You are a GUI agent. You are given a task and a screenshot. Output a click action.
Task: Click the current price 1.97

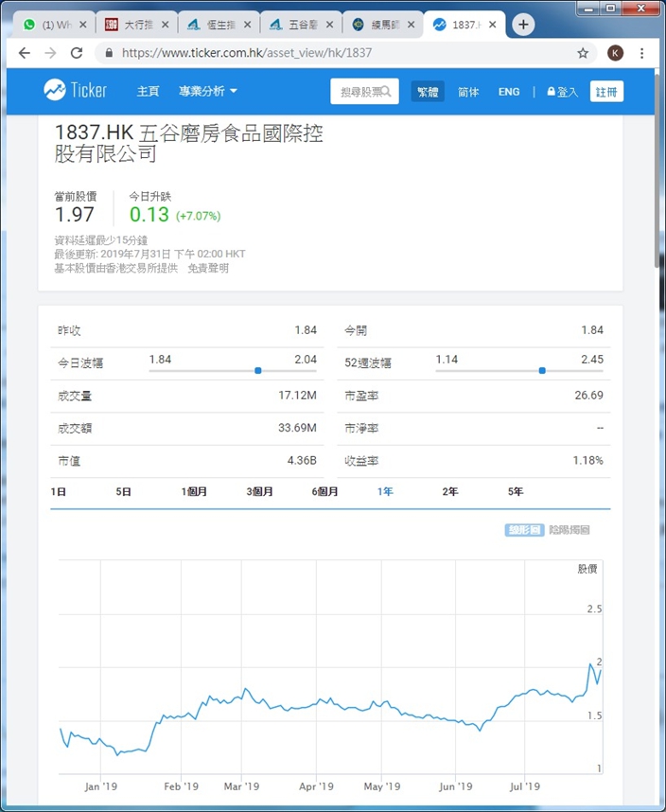(x=75, y=215)
